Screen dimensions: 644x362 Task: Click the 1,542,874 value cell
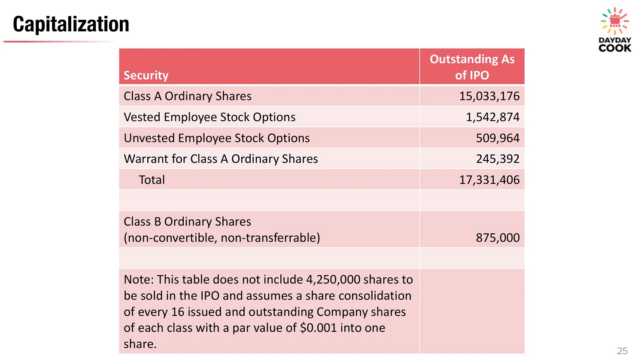(x=492, y=117)
